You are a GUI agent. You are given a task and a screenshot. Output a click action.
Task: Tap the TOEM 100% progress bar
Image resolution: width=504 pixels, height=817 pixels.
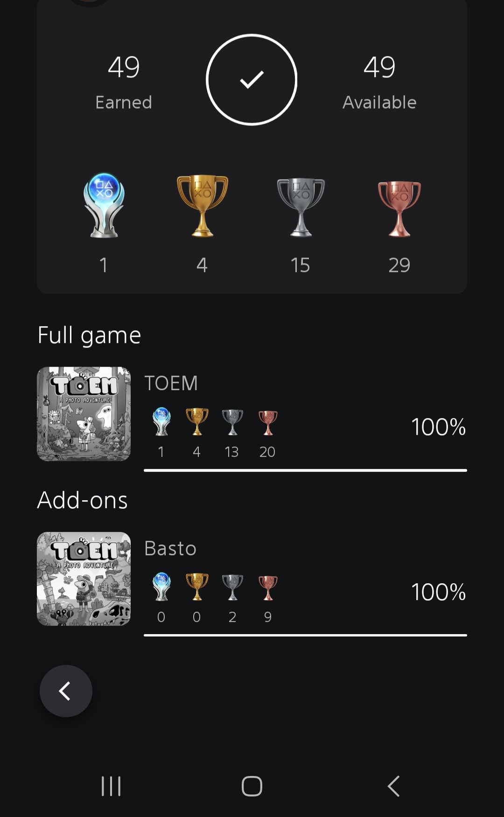pos(305,470)
